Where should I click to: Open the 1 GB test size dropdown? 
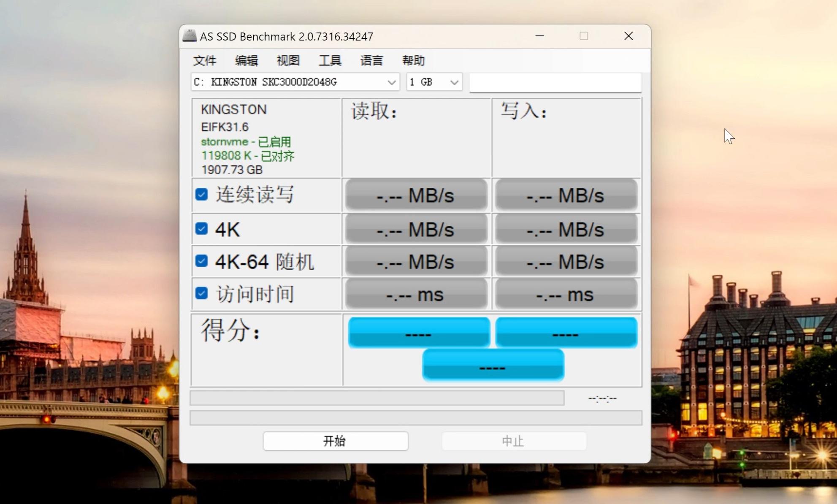pyautogui.click(x=434, y=82)
